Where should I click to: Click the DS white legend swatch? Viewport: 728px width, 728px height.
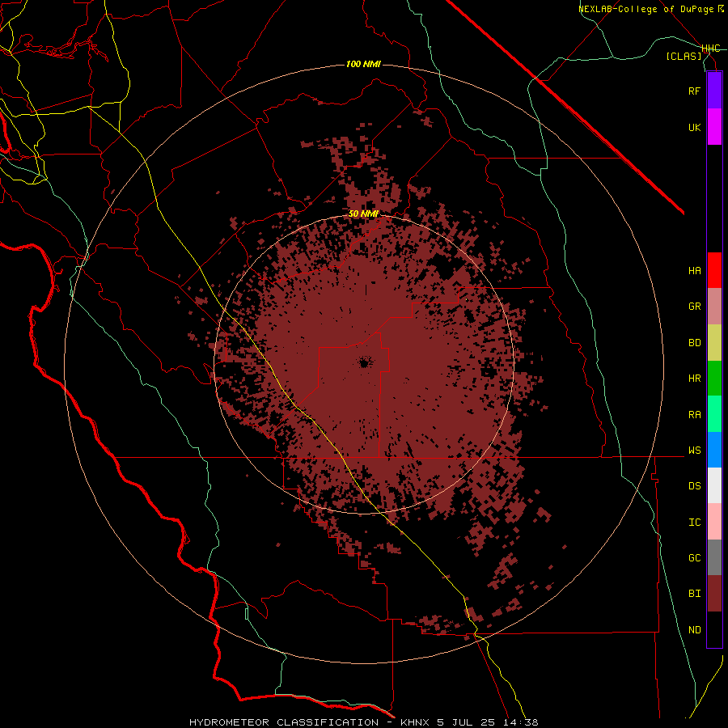(x=714, y=485)
